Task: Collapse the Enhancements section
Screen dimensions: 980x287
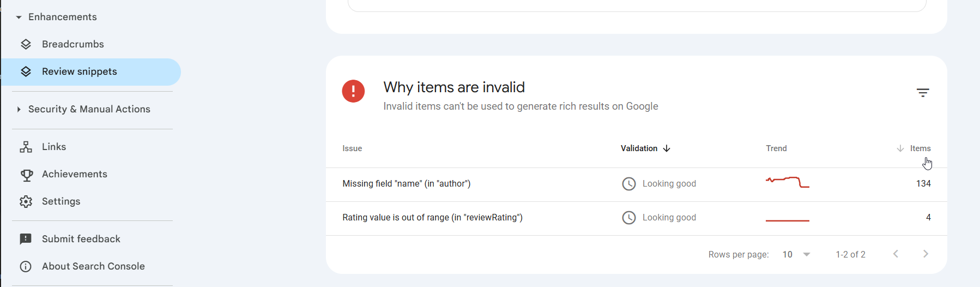Action: pos(19,17)
